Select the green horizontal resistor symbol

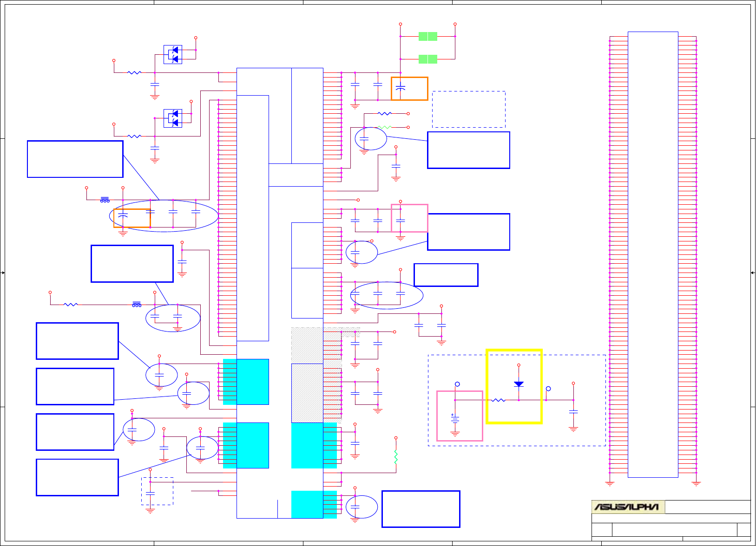[x=385, y=127]
